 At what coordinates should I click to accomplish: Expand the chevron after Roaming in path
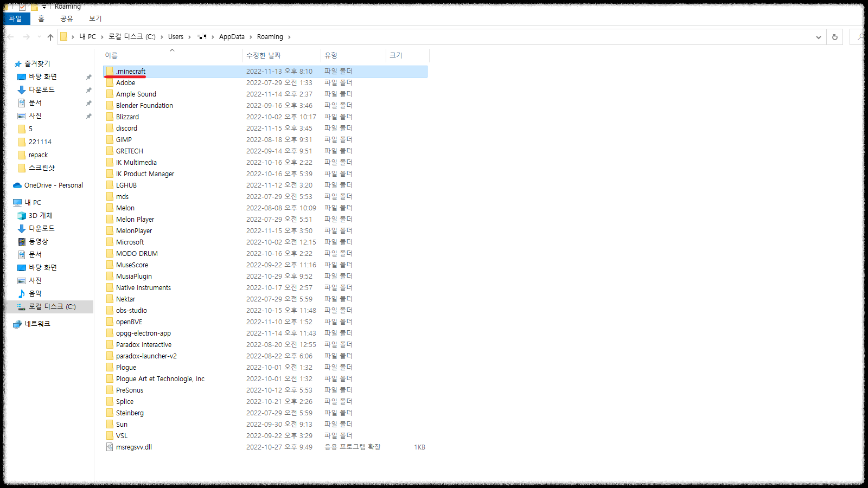click(x=289, y=37)
